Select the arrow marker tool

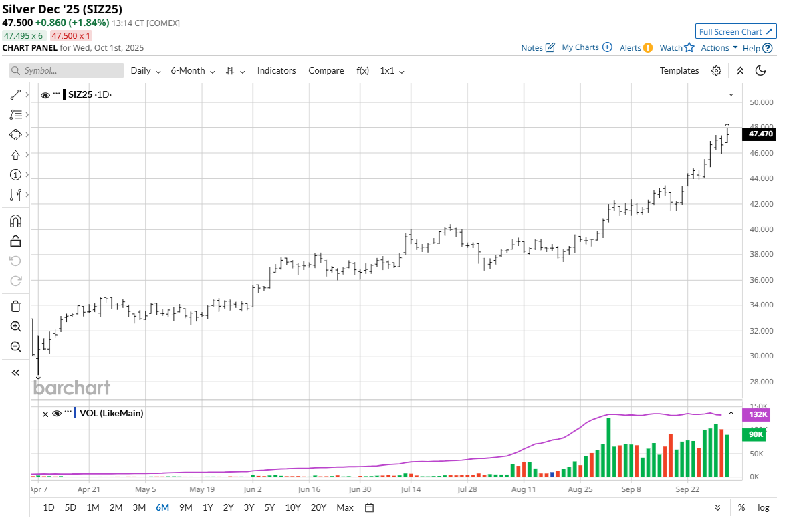click(15, 154)
